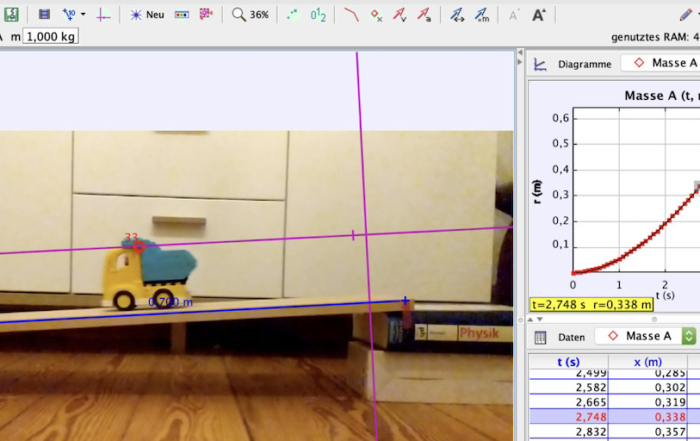Show velocity vectors icon
Image resolution: width=700 pixels, height=441 pixels.
pos(400,15)
